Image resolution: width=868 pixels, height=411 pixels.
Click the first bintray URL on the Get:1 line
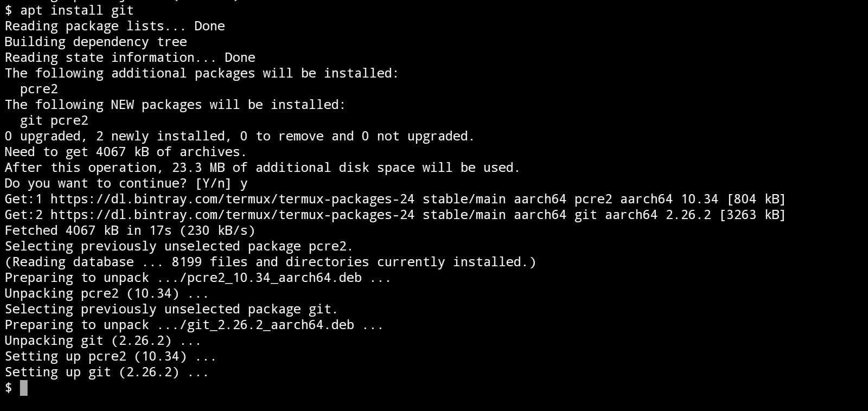pyautogui.click(x=232, y=199)
